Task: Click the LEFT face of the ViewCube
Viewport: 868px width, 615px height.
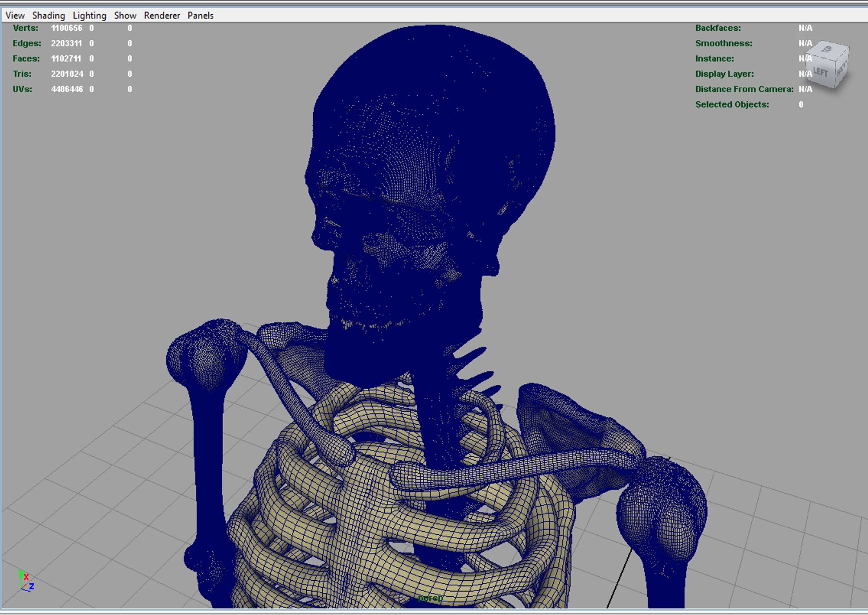Action: (821, 71)
